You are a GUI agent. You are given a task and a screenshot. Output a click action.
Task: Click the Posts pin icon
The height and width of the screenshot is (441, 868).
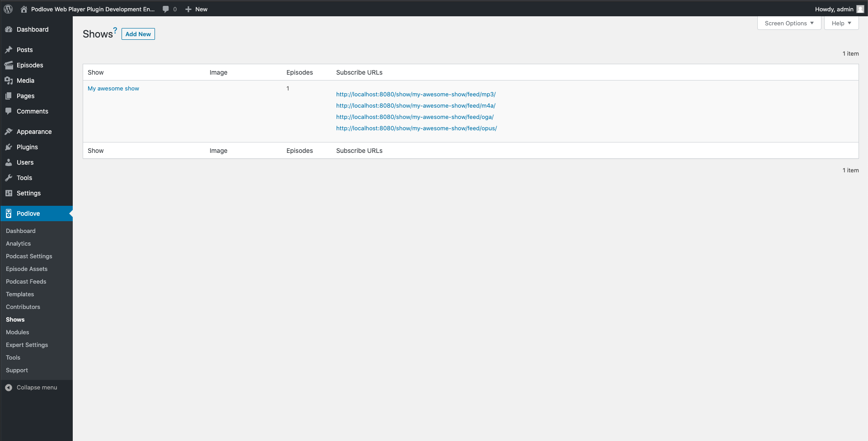click(x=9, y=50)
